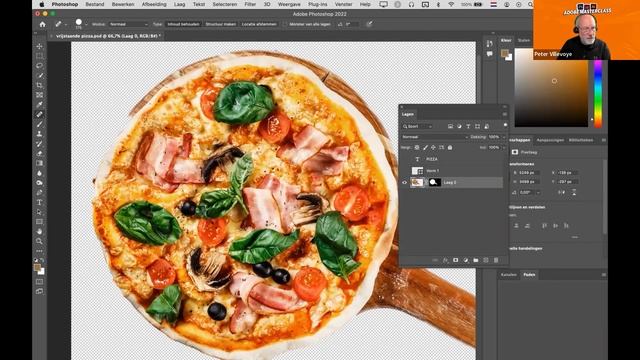
Task: Pick a color in the color field
Action: [x=551, y=87]
